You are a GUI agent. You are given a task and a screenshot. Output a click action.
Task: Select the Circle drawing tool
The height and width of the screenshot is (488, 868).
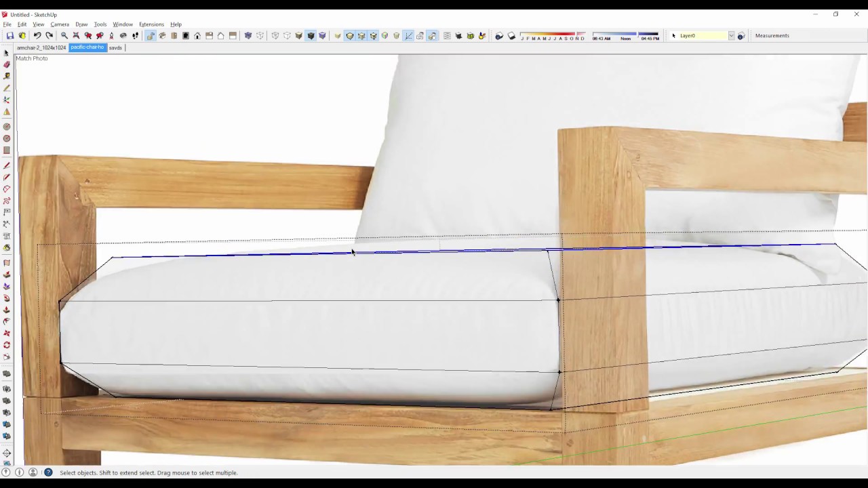click(x=7, y=126)
